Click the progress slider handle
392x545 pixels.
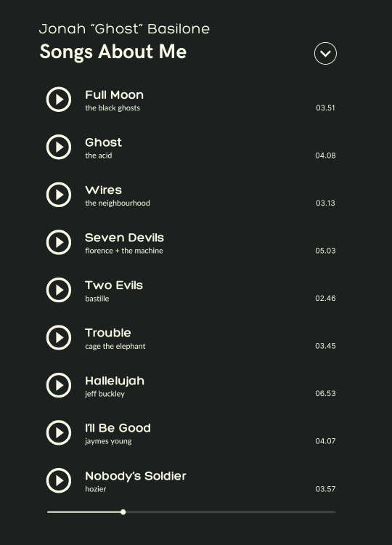[123, 512]
